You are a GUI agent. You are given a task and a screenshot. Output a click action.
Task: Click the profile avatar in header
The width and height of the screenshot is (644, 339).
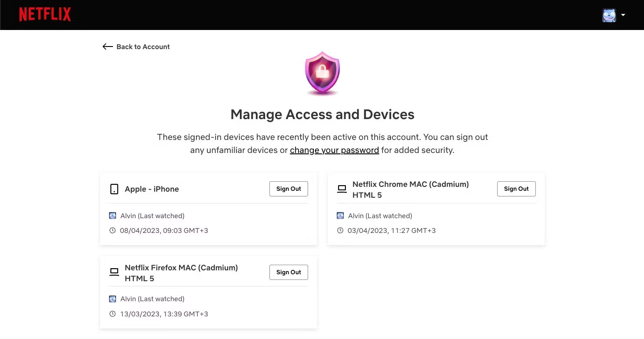pos(609,15)
